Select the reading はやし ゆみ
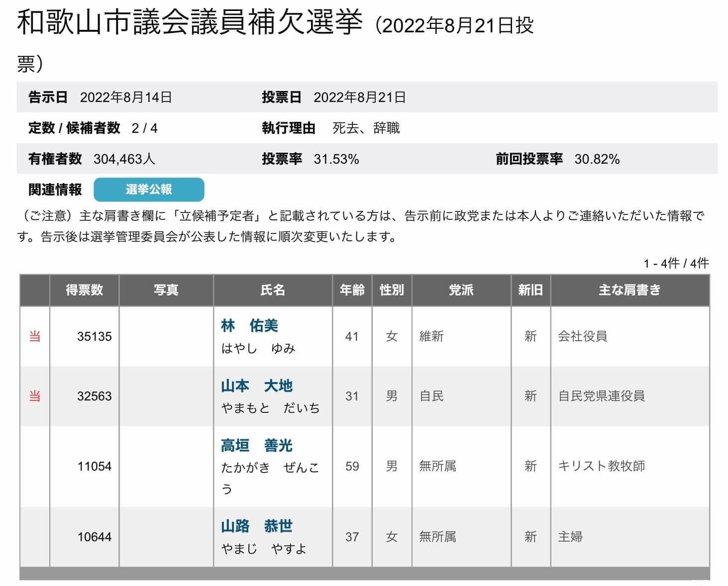This screenshot has height=586, width=728. pos(258,349)
